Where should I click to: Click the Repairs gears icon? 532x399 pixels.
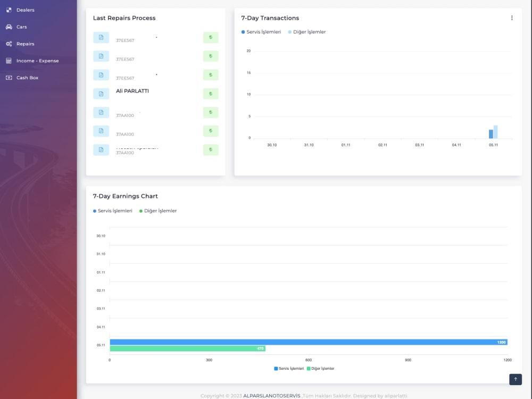click(x=9, y=44)
